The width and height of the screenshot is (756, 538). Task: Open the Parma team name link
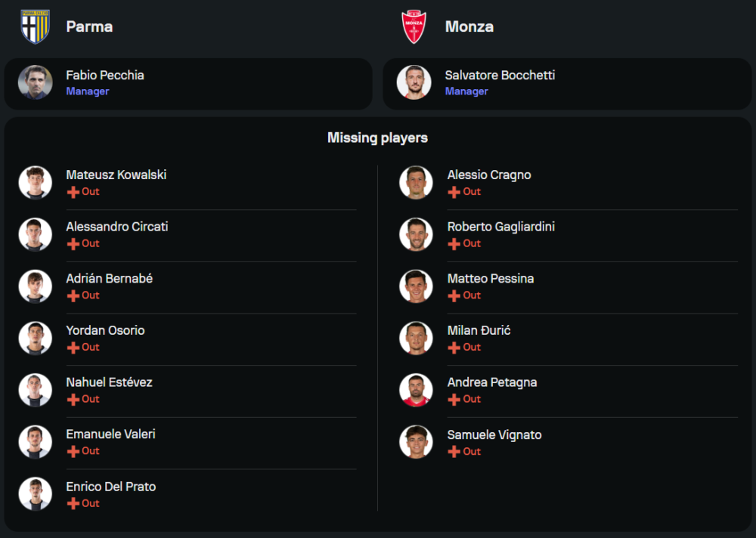pos(89,26)
